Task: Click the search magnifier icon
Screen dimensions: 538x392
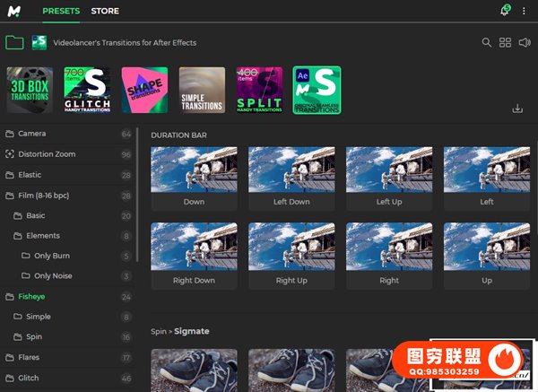Action: click(487, 42)
